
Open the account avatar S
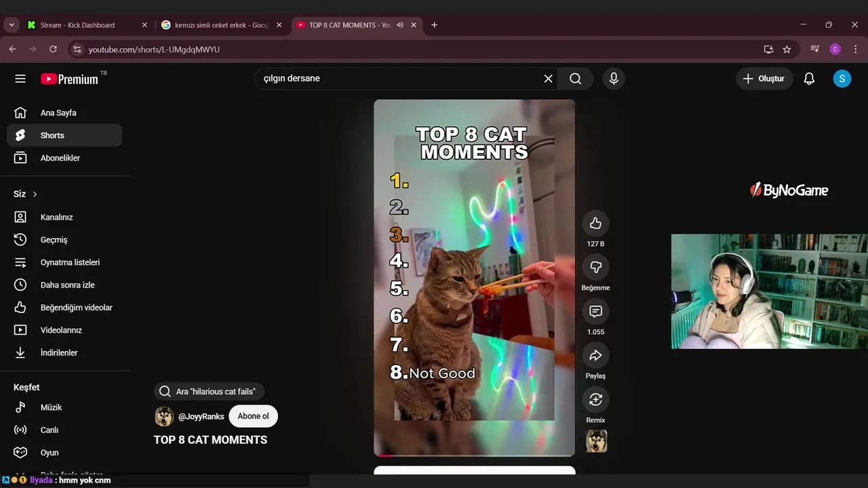[842, 79]
